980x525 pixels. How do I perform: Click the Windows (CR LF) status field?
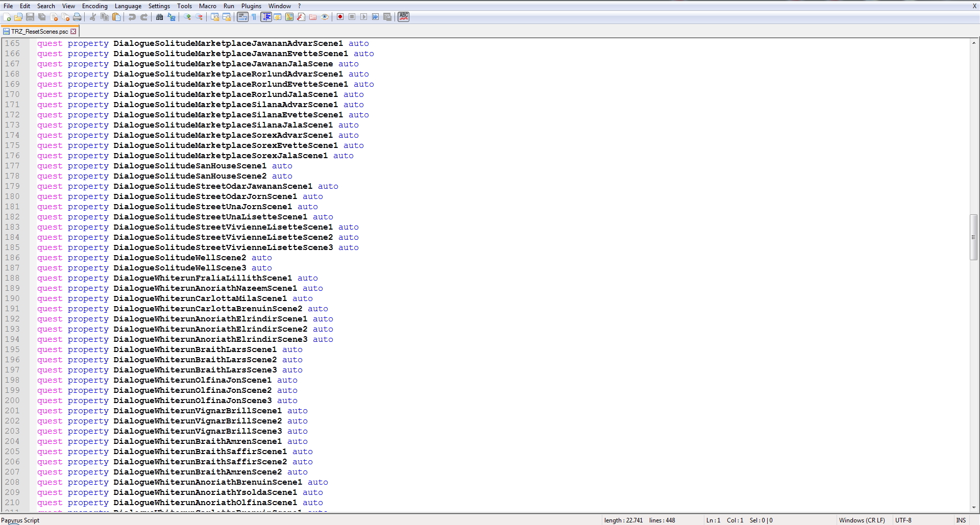click(x=862, y=520)
